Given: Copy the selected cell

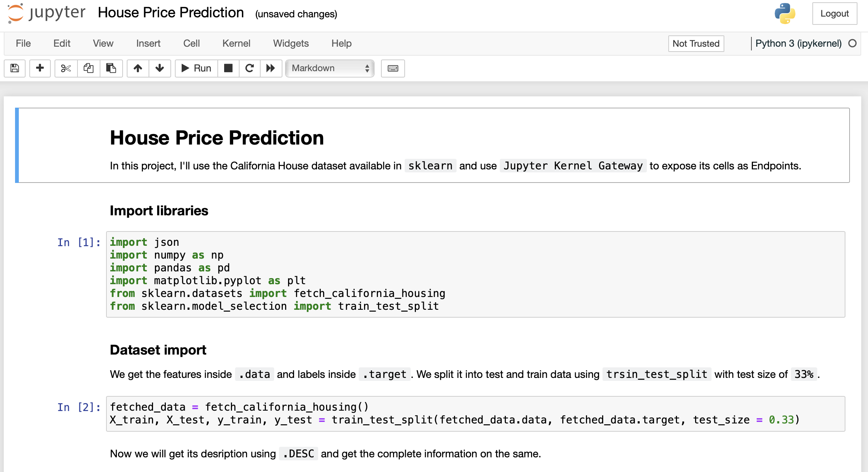Looking at the screenshot, I should point(88,69).
